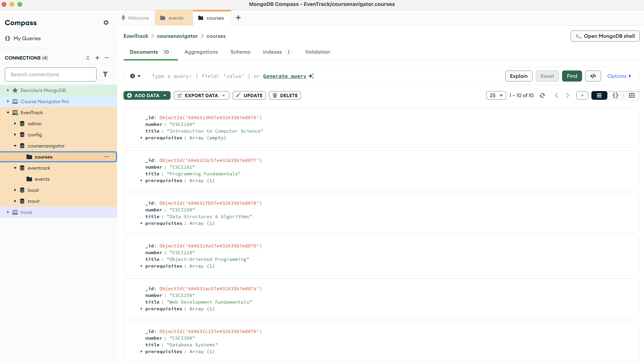Switch to JSON view
The width and height of the screenshot is (644, 363).
click(x=615, y=95)
